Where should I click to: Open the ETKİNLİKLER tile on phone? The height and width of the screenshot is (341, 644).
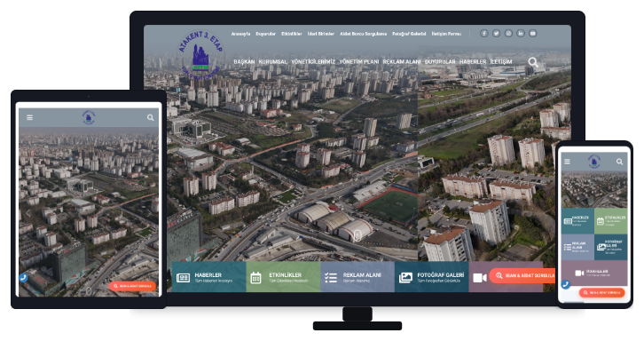click(x=610, y=221)
